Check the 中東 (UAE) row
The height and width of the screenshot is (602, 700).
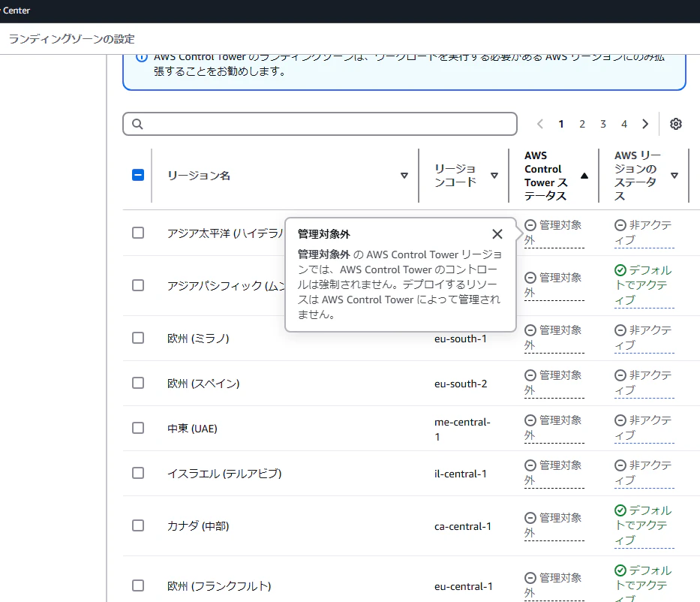tap(138, 429)
